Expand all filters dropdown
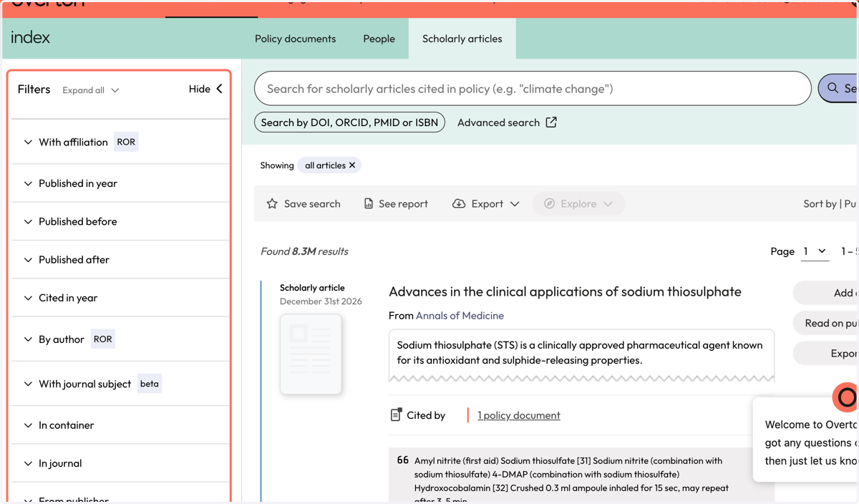Screen dimensions: 859x504 (91, 90)
